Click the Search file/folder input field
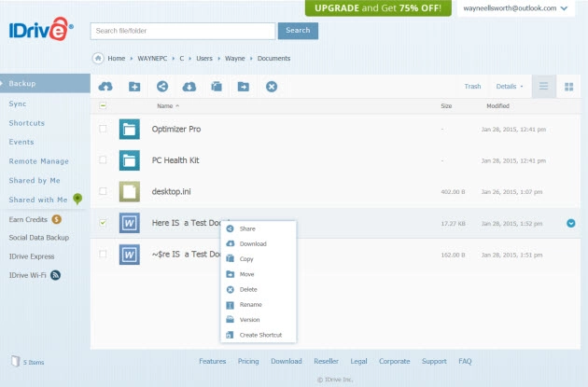The image size is (588, 387). [x=183, y=31]
